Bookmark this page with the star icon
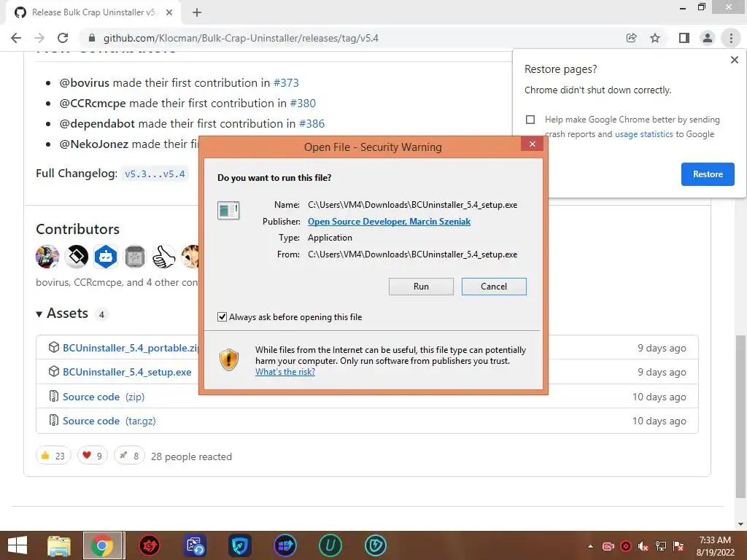This screenshot has height=560, width=747. click(x=655, y=38)
